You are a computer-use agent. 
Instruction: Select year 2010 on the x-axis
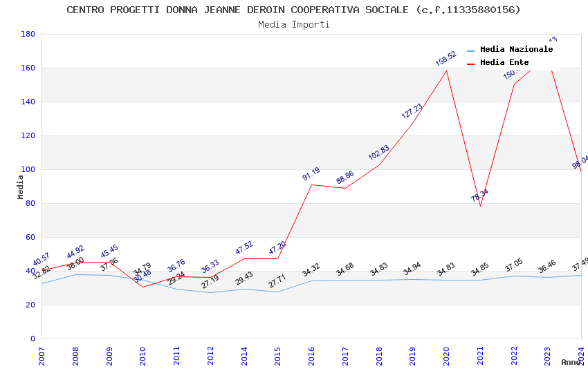coord(143,356)
